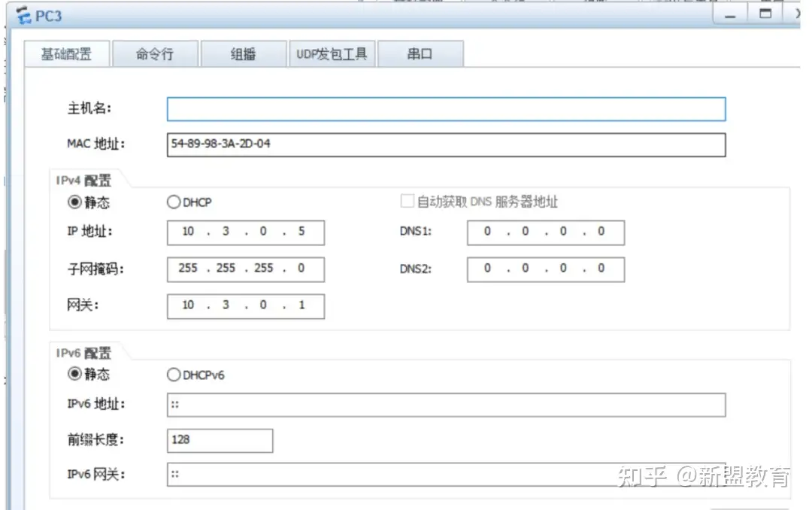This screenshot has height=510, width=812.
Task: Go to the 基础配置 tab
Action: [x=67, y=54]
